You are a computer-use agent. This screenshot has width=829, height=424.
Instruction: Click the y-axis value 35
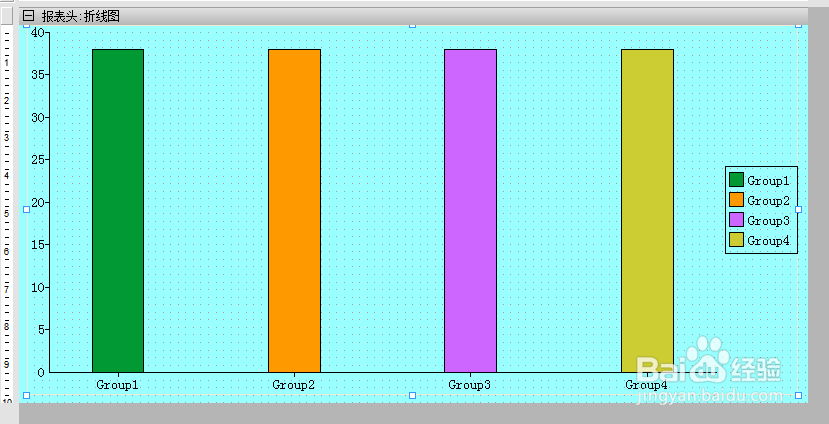tap(38, 75)
